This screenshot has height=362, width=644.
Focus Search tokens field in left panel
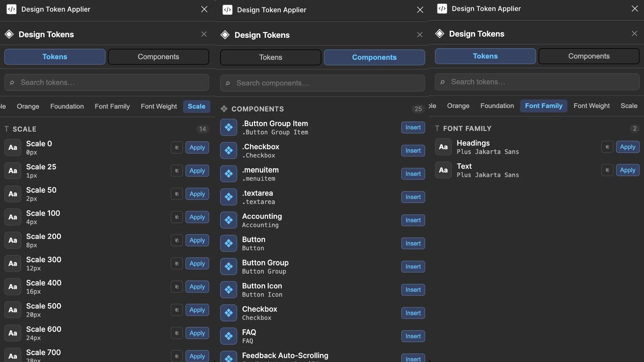click(x=107, y=82)
